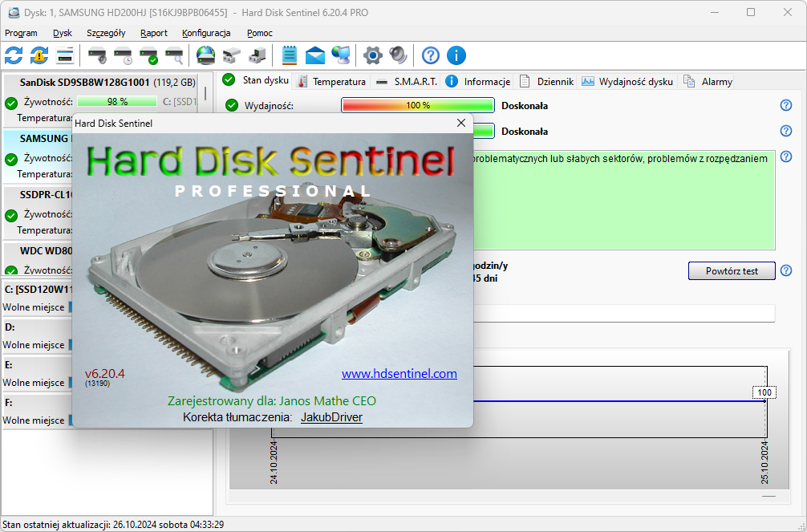The height and width of the screenshot is (532, 807).
Task: Switch to the Dziennik tab
Action: tap(546, 81)
